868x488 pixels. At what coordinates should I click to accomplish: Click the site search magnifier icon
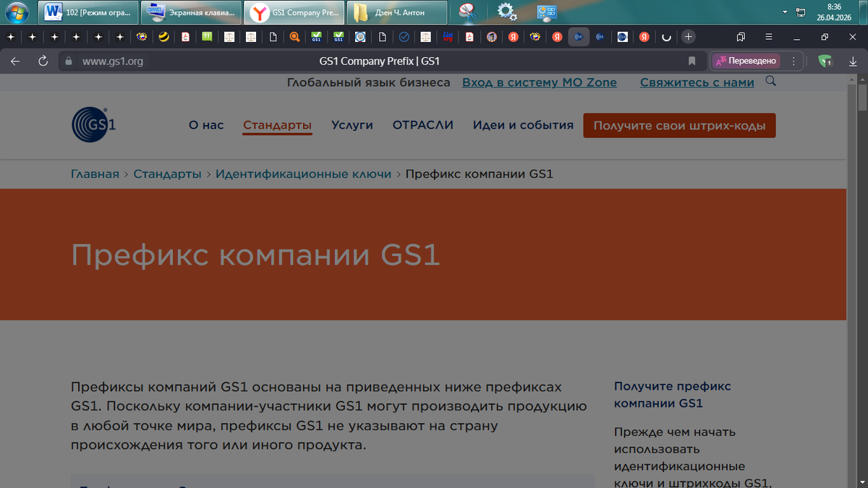click(x=770, y=81)
